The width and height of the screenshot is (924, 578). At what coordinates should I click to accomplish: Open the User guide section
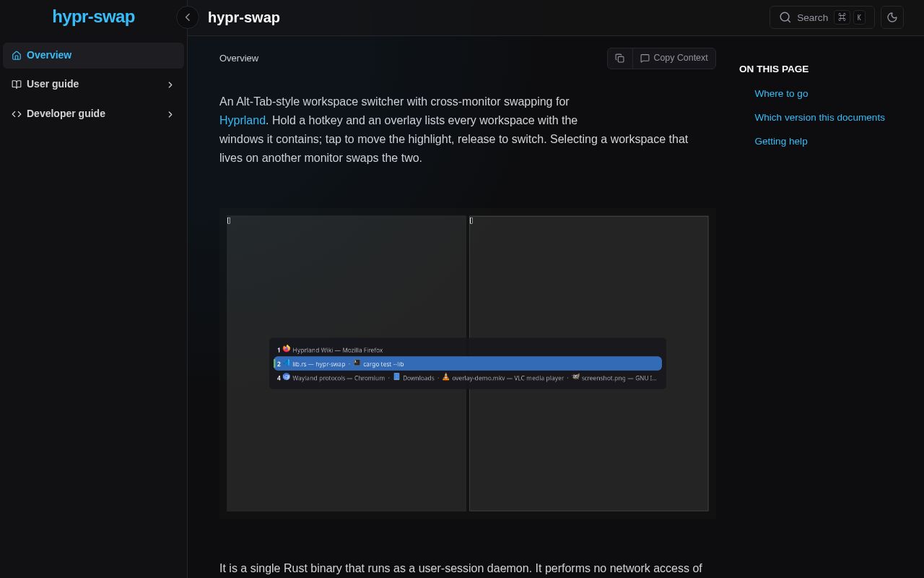click(93, 85)
